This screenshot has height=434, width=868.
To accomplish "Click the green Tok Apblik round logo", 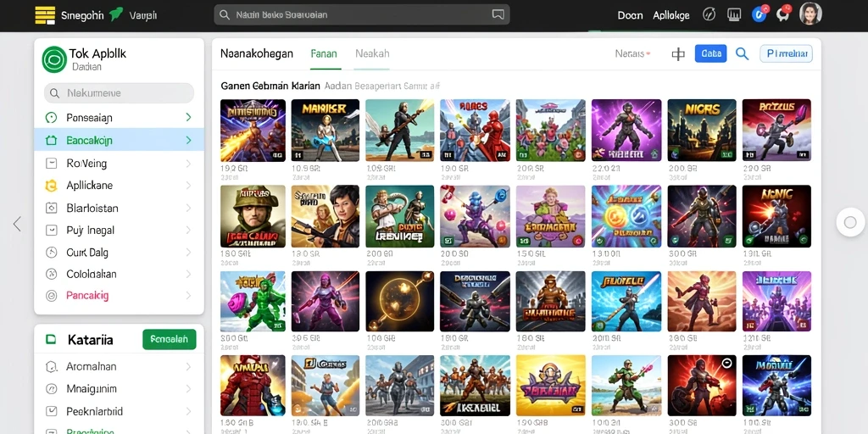I will click(54, 59).
